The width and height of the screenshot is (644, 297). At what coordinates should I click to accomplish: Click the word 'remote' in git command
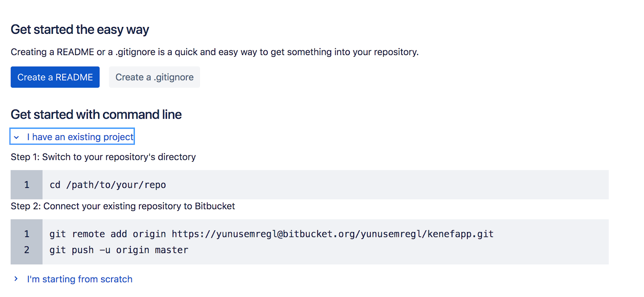pos(88,234)
